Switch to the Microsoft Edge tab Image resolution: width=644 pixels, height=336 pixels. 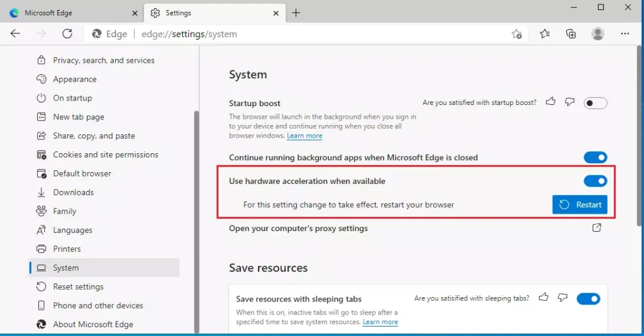[72, 13]
